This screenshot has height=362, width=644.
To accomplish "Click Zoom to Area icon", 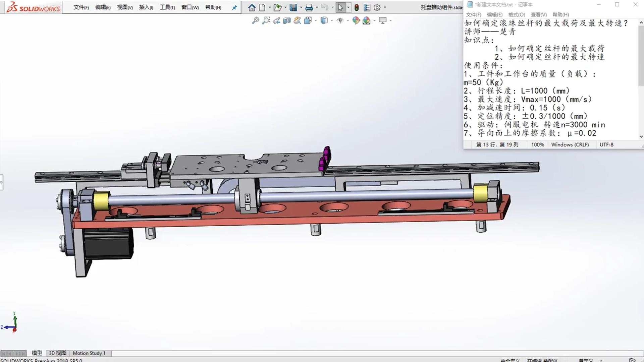I will point(266,20).
